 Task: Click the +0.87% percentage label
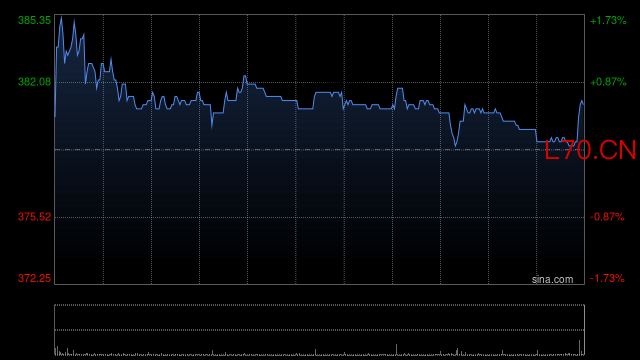click(608, 82)
